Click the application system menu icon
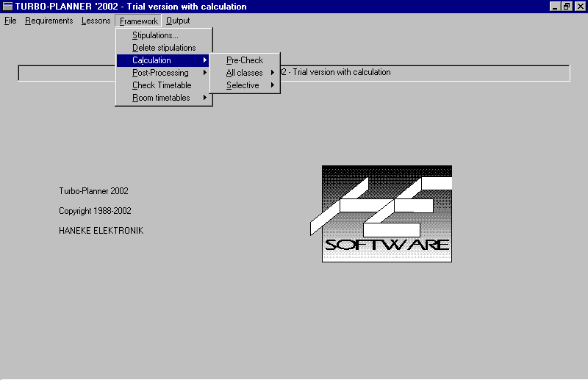The height and width of the screenshot is (380, 588). coord(7,7)
